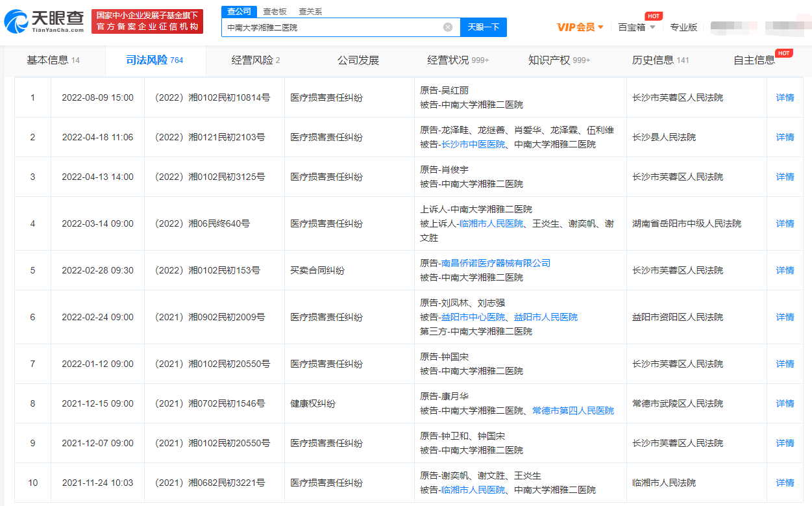Viewport: 812px width, 506px height.
Task: Open the 益阳市中心医院 link
Action: tap(473, 317)
